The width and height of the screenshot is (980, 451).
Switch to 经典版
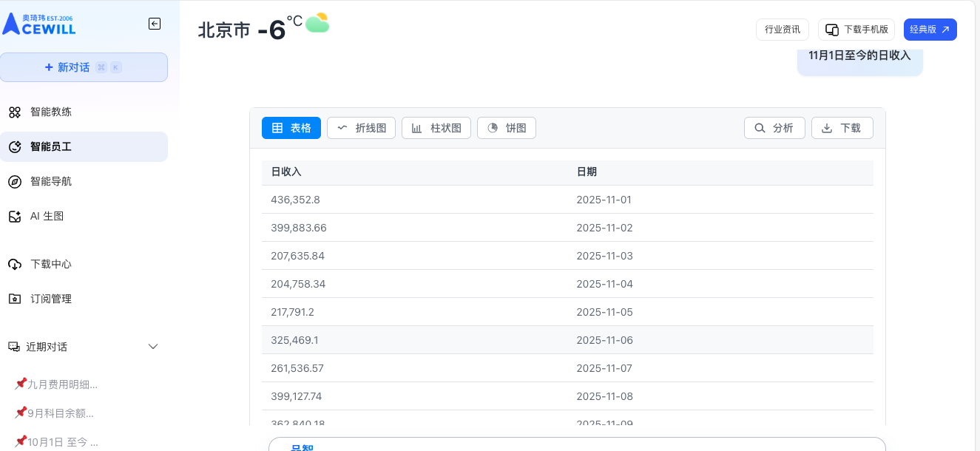coord(930,30)
